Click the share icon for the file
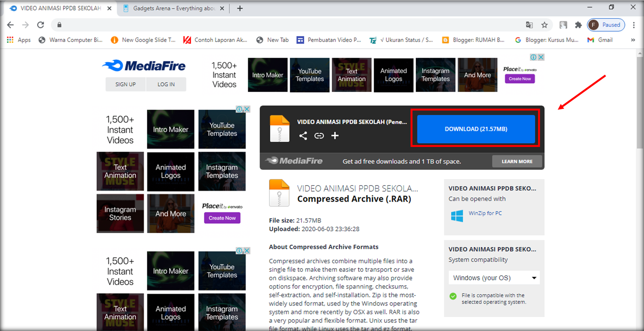644x331 pixels. pyautogui.click(x=303, y=136)
